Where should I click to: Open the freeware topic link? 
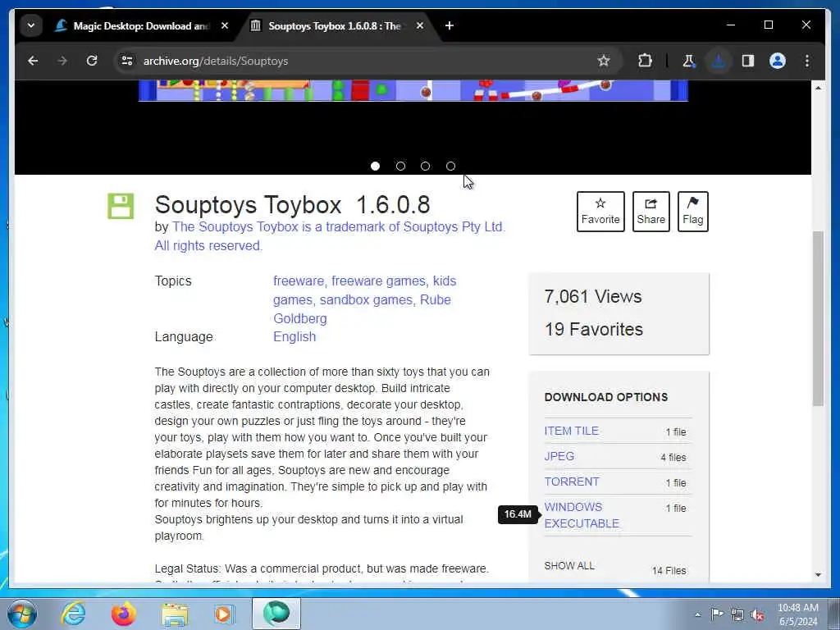tap(299, 281)
